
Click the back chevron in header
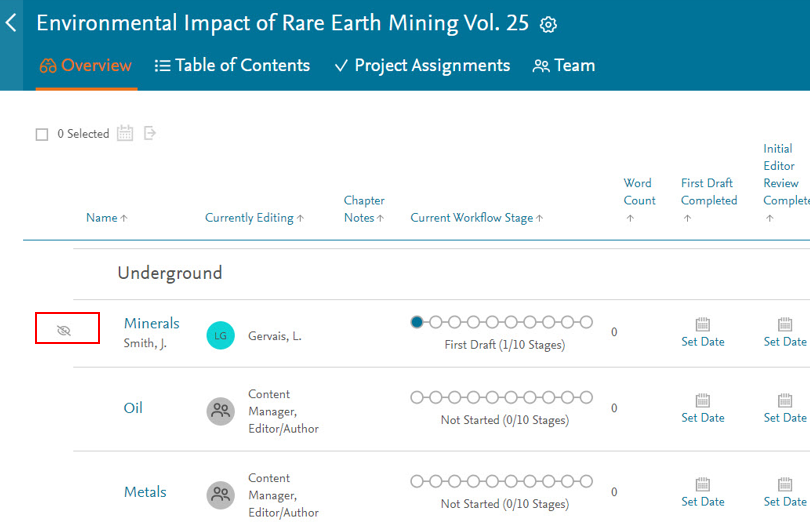pos(11,23)
